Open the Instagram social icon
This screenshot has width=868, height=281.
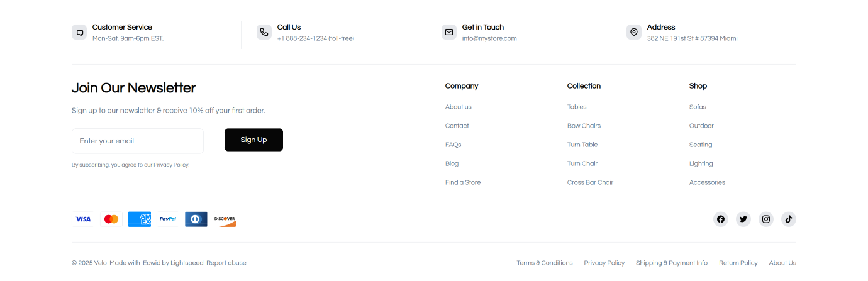pyautogui.click(x=766, y=219)
